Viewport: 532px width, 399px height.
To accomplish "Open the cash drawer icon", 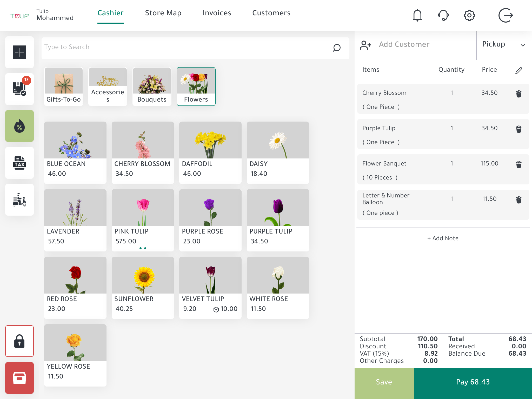I will (x=19, y=378).
